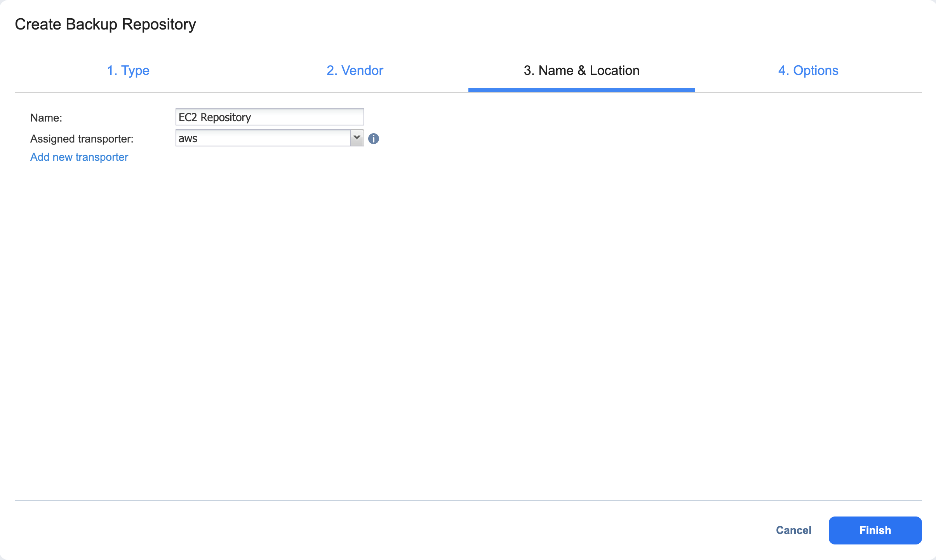Click the word Options in step four

point(816,70)
